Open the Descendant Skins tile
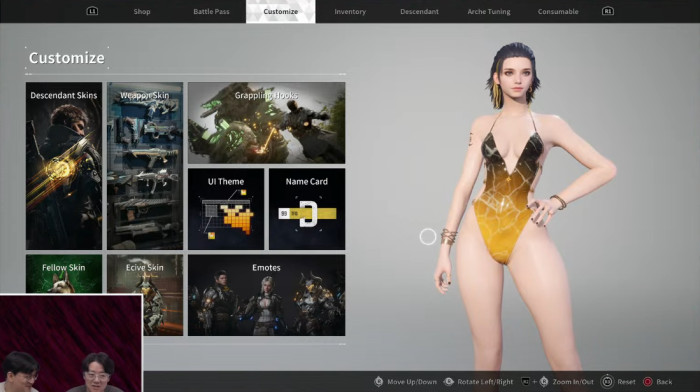This screenshot has width=700, height=392. pyautogui.click(x=64, y=166)
